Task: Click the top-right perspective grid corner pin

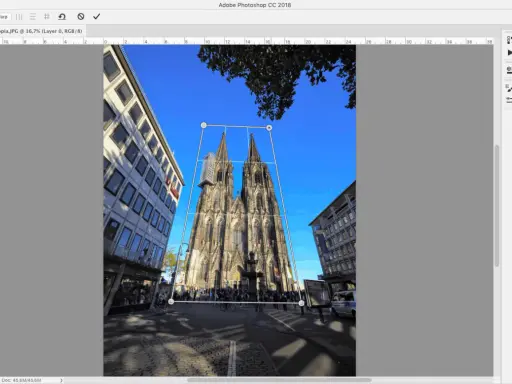Action: point(269,127)
